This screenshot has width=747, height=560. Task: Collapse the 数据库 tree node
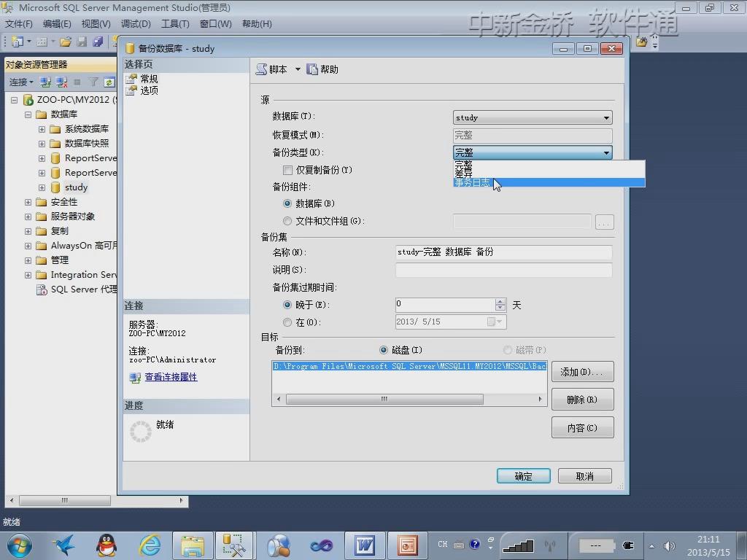pos(28,114)
